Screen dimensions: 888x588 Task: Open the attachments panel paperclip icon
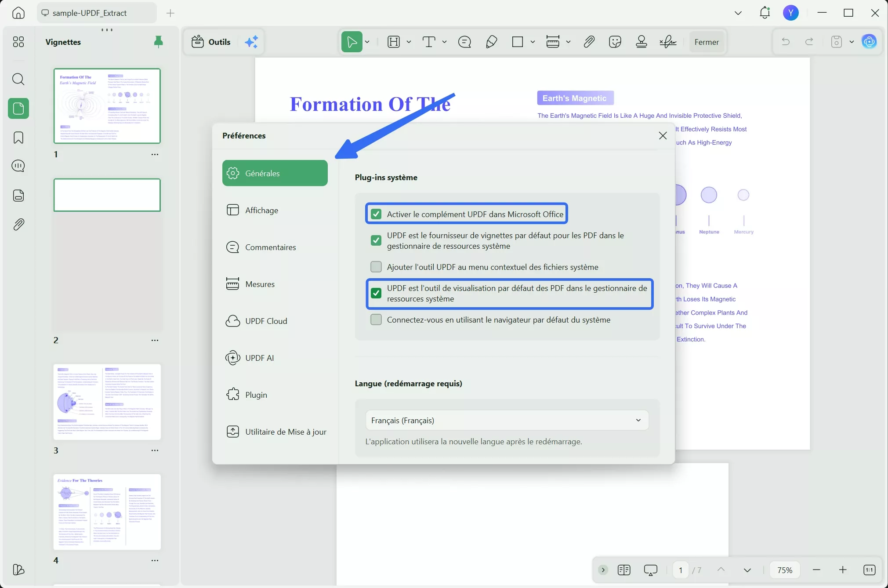[x=18, y=225]
